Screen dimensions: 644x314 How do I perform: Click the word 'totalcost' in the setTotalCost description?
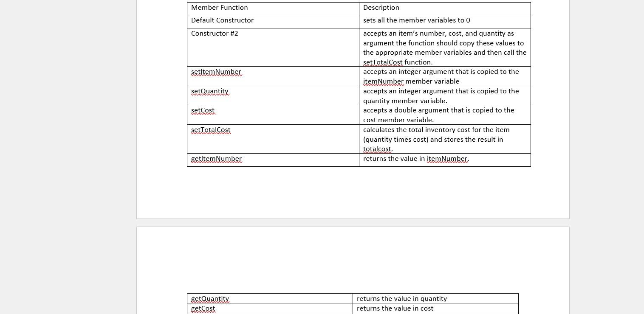click(377, 149)
